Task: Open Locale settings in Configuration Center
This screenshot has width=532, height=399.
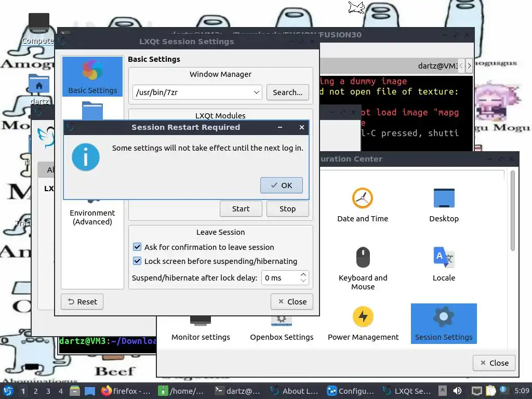Action: pyautogui.click(x=444, y=264)
